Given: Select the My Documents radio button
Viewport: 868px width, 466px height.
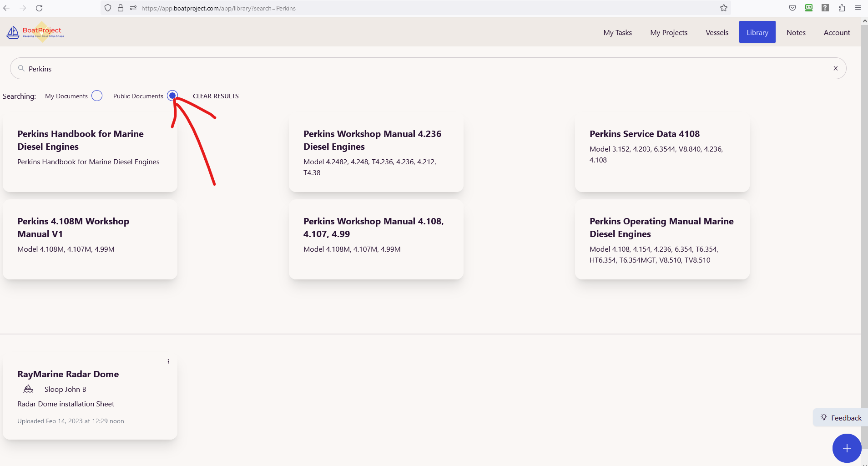Looking at the screenshot, I should pos(97,96).
